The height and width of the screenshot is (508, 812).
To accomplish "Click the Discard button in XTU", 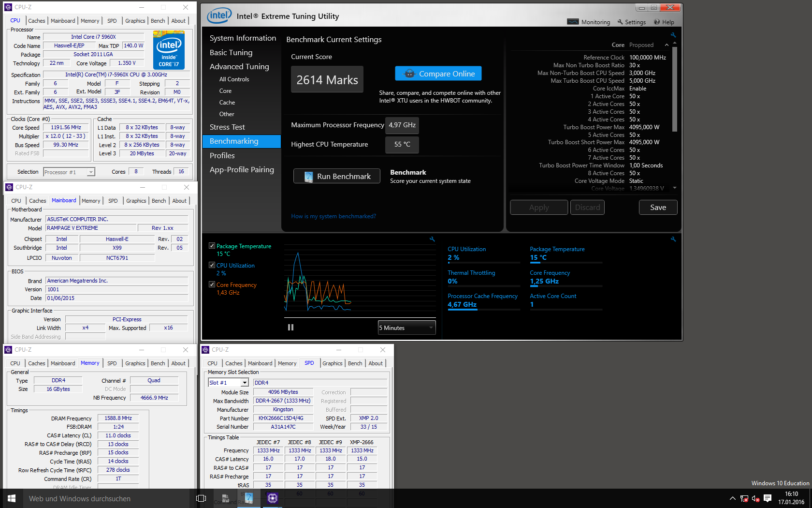I will pos(587,208).
